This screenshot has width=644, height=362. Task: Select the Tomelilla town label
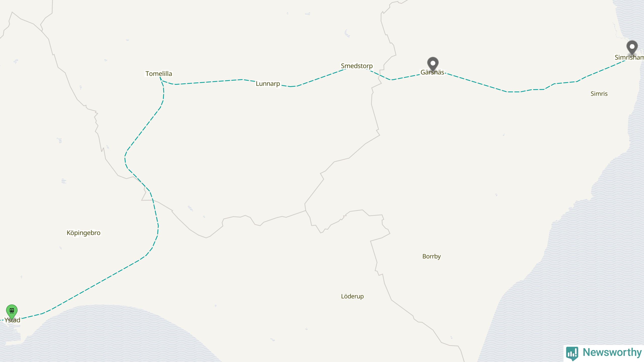point(159,74)
